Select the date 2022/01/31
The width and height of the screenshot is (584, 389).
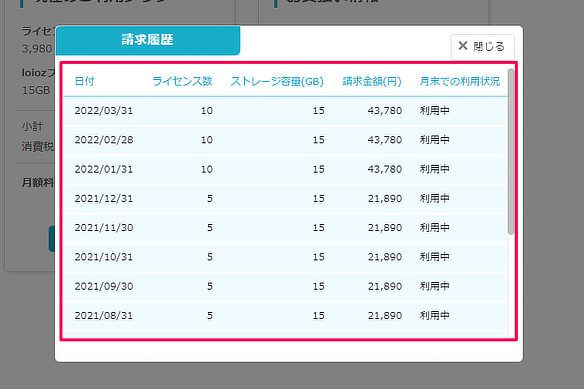coord(104,169)
